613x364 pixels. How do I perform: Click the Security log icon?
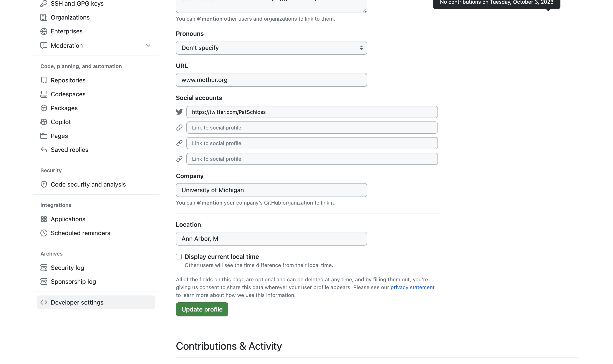44,268
